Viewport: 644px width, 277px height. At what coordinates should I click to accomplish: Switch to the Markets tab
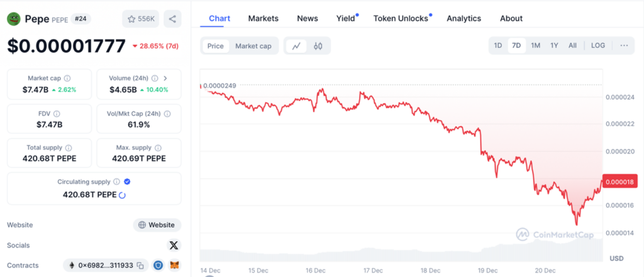(x=263, y=18)
